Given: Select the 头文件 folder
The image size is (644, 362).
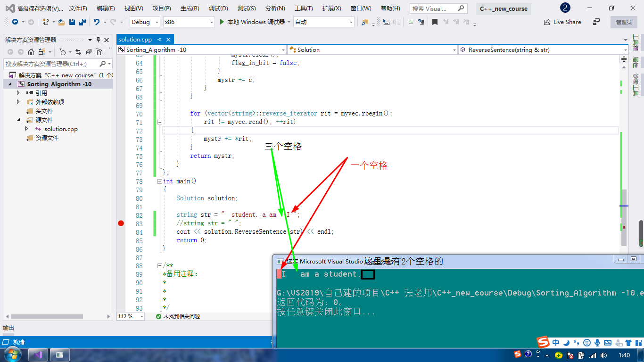Looking at the screenshot, I should (x=44, y=111).
